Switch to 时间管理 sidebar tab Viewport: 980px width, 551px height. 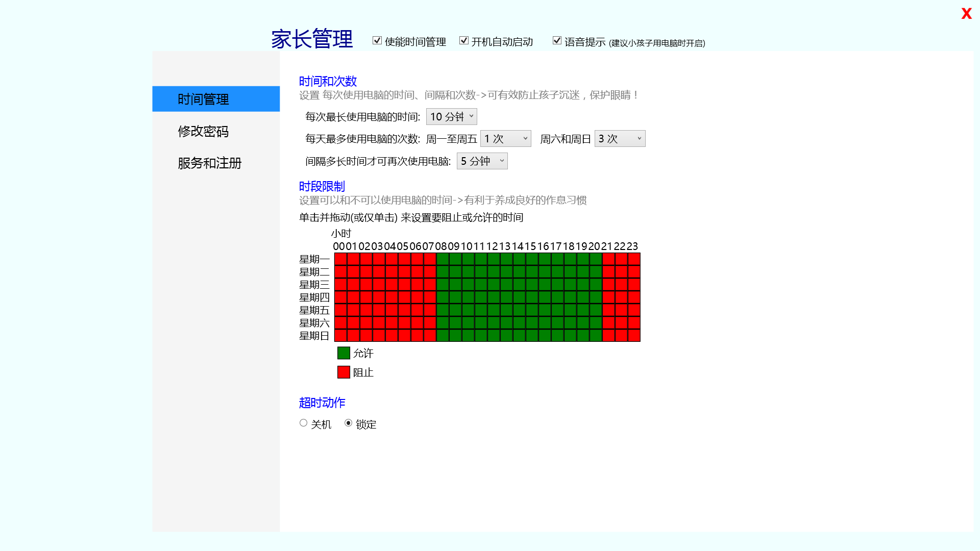[x=216, y=99]
